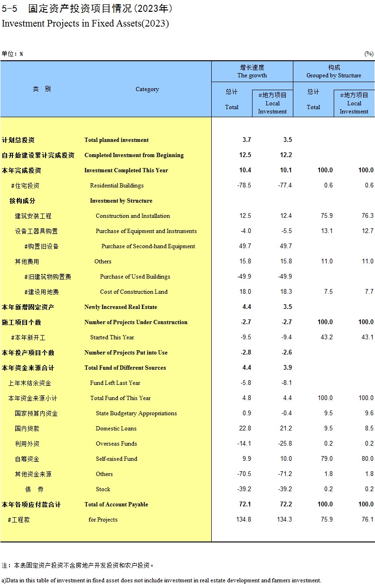The image size is (375, 588).
Task: Click 'Number of Projects Put into Use'
Action: 126,353
